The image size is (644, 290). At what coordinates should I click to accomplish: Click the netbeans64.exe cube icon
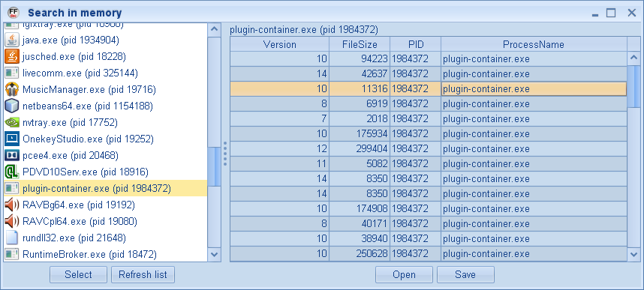pyautogui.click(x=12, y=106)
